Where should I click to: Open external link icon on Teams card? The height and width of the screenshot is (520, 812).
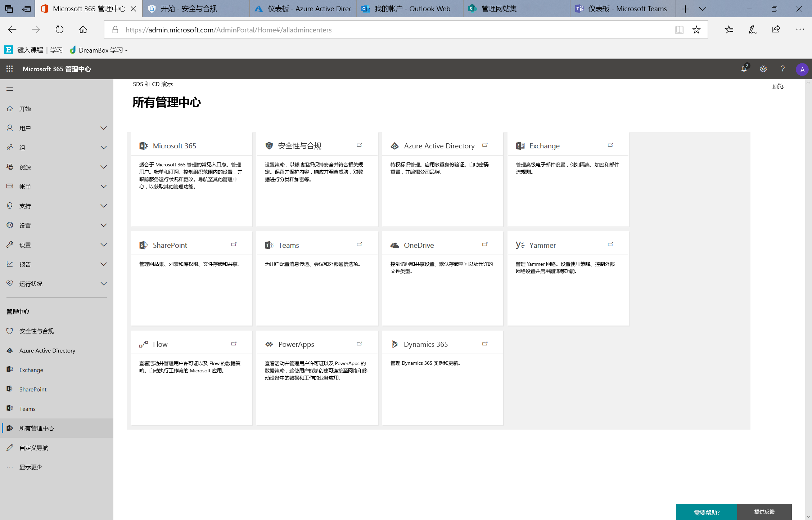359,245
